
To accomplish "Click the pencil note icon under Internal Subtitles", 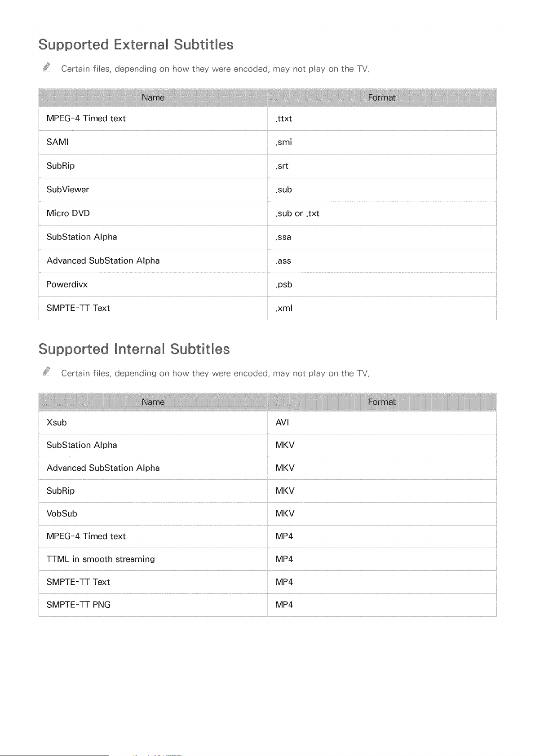I will coord(47,372).
